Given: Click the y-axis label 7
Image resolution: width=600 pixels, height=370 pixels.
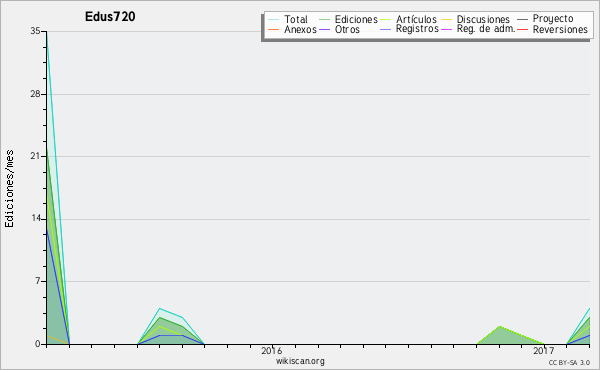Looking at the screenshot, I should click(38, 281).
